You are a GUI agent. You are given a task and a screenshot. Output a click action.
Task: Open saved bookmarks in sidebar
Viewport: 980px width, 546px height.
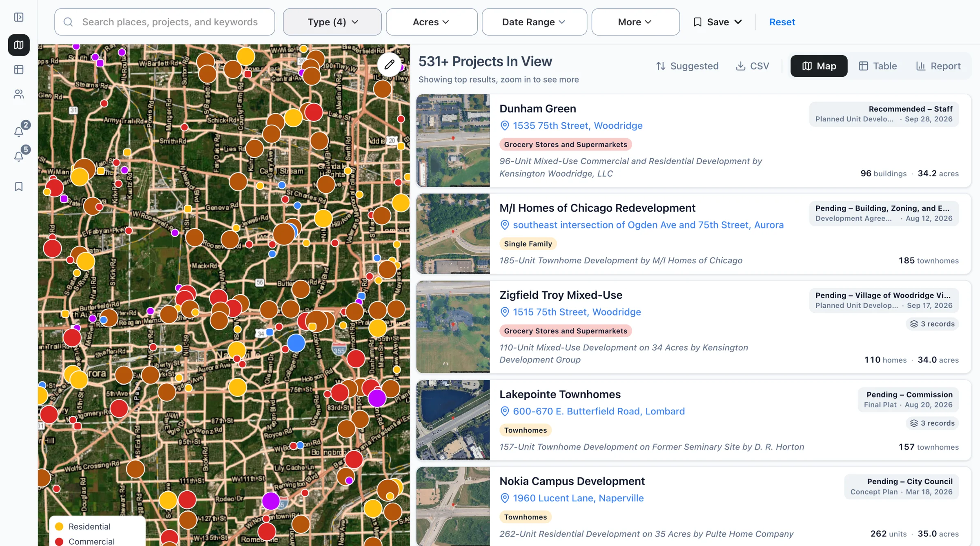19,186
